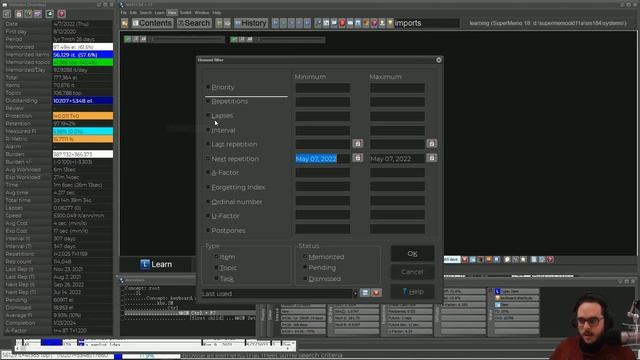Click the cyan Measured FI bar
The height and width of the screenshot is (360, 640).
click(83, 131)
